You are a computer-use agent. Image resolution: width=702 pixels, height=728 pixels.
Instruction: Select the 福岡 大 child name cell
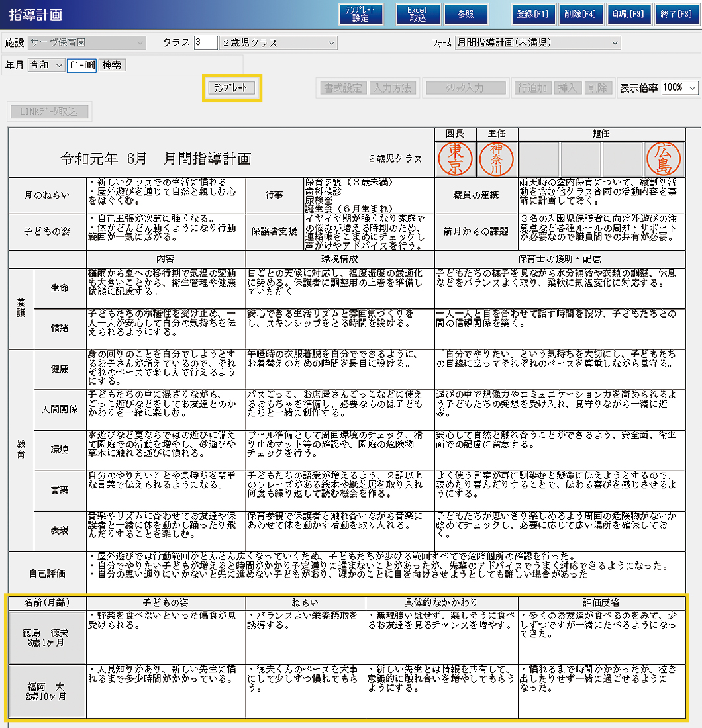46,691
